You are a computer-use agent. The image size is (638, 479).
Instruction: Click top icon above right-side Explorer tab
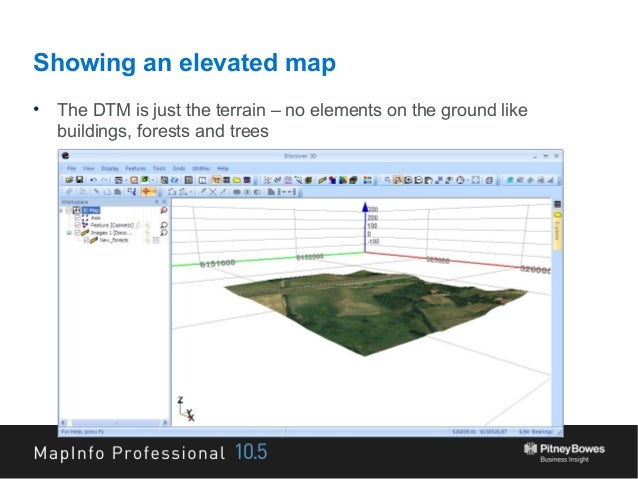pos(557,204)
